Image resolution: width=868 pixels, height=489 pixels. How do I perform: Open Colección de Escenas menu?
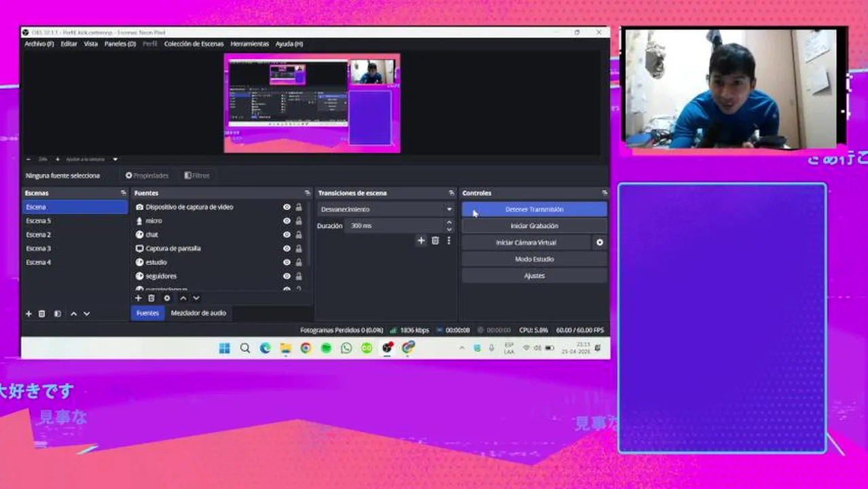click(x=194, y=43)
